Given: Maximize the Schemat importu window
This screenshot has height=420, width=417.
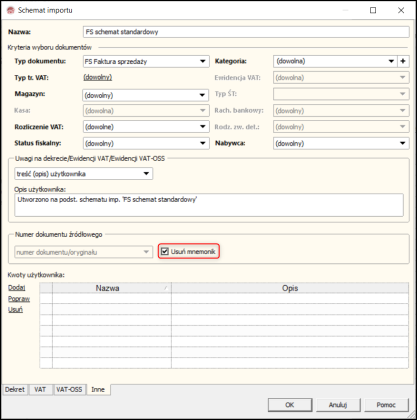Looking at the screenshot, I should 373,10.
